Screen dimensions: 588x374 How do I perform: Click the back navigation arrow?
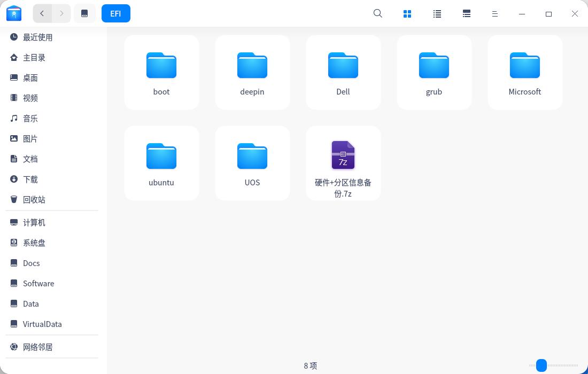pyautogui.click(x=42, y=13)
